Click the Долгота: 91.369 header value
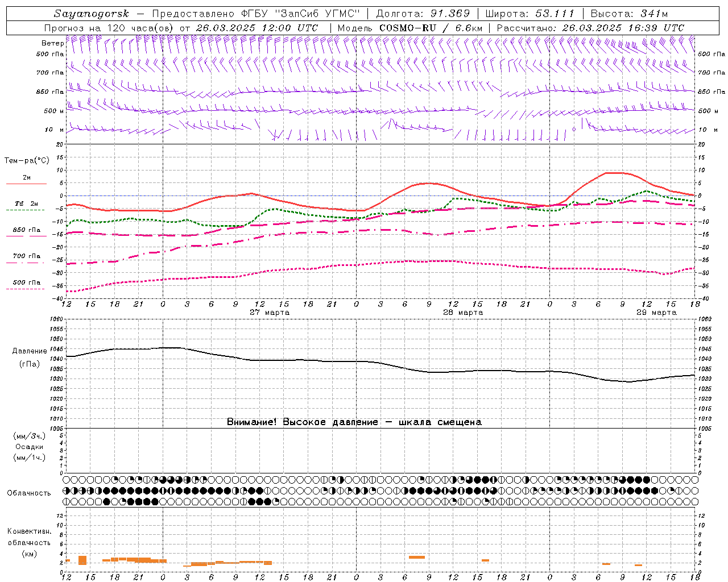Screen dimensions: 728x582 click(423, 14)
